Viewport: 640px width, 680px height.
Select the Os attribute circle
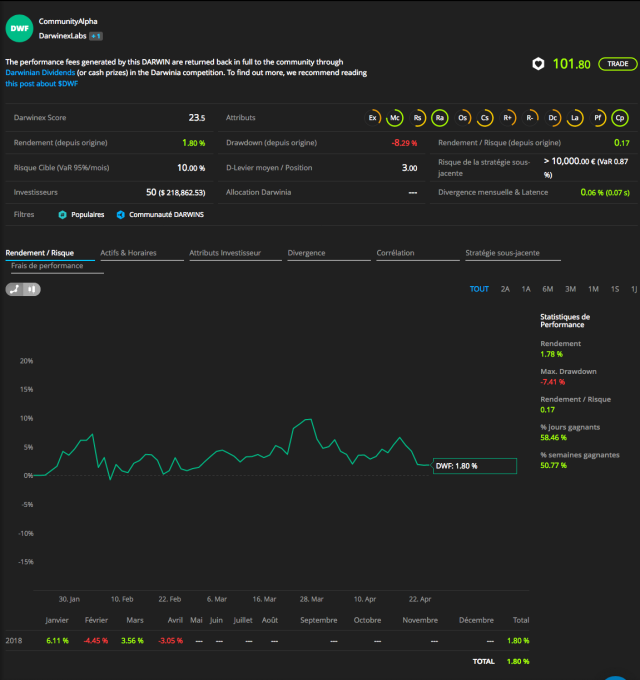point(462,118)
